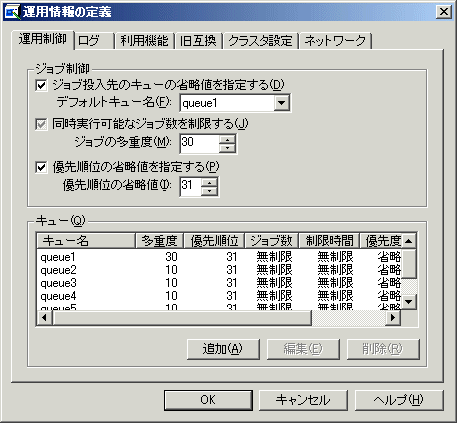
Task: Open the 利用機能 tab
Action: (x=144, y=41)
